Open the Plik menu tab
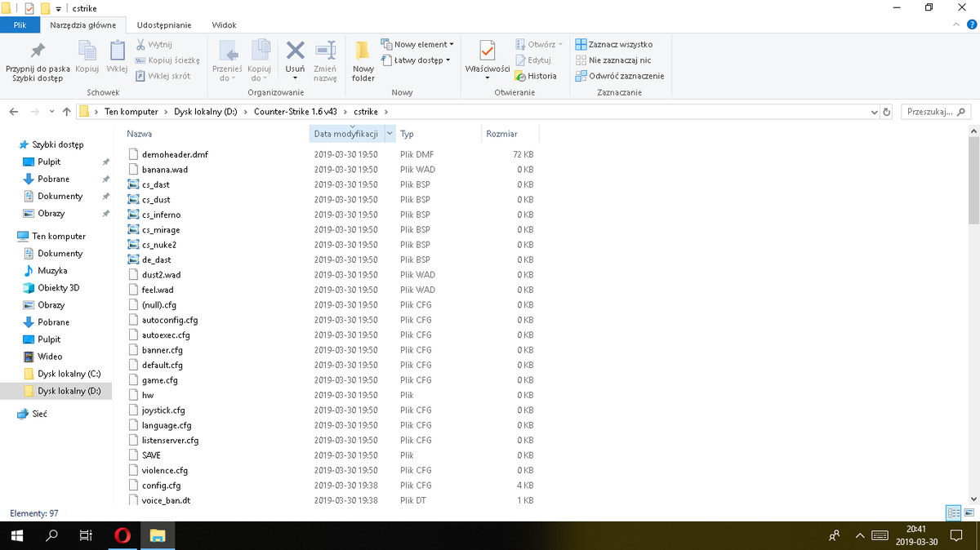 pos(20,25)
